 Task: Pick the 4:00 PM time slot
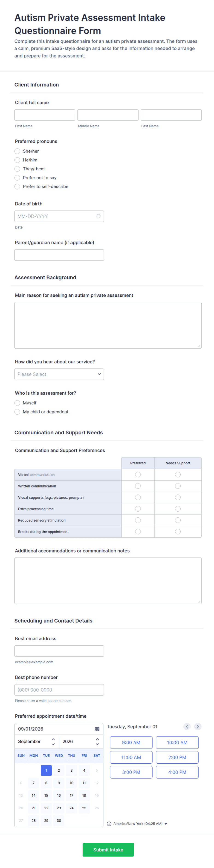point(177,772)
